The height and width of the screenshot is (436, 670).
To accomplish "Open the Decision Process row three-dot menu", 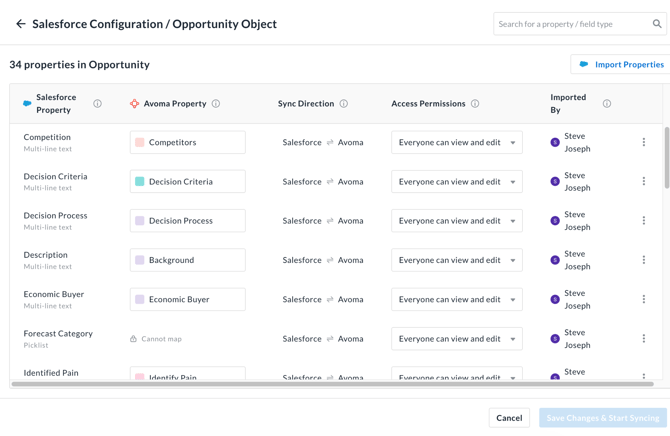I will click(x=644, y=221).
